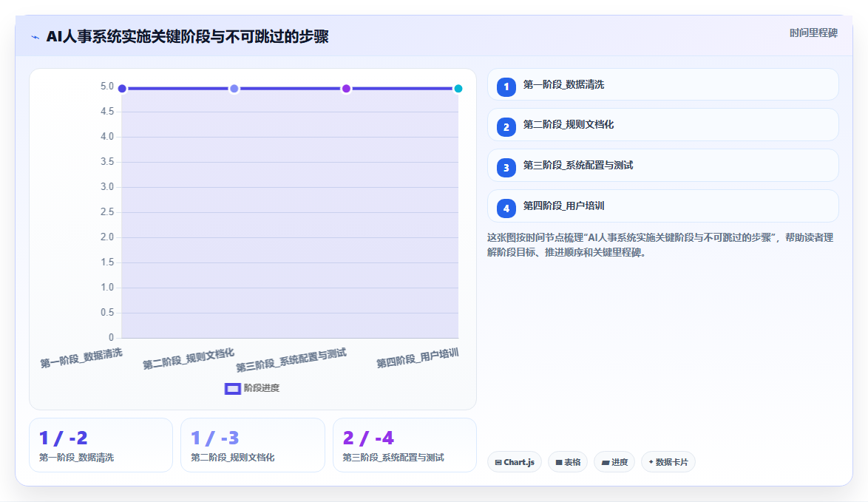Click the number 2 badge for 规则文档化
The height and width of the screenshot is (502, 868).
[x=506, y=127]
